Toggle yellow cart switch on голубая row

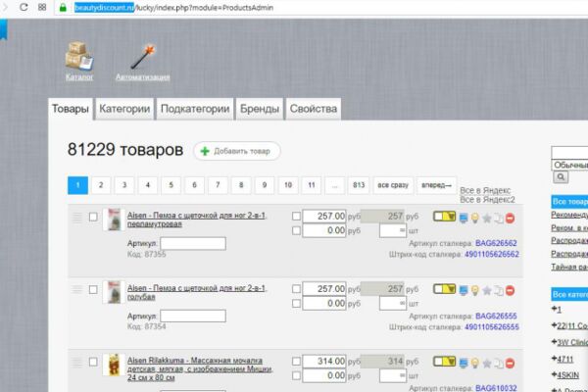click(x=444, y=289)
